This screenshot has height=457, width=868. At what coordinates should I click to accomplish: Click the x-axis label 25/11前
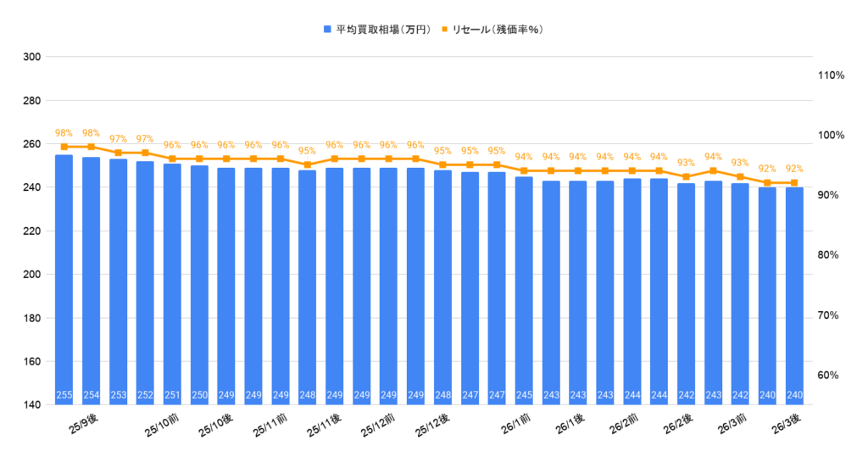click(x=270, y=426)
